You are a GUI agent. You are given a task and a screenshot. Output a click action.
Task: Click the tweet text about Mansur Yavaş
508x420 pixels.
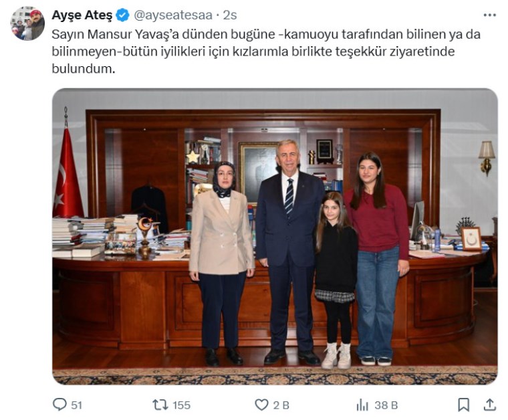265,51
